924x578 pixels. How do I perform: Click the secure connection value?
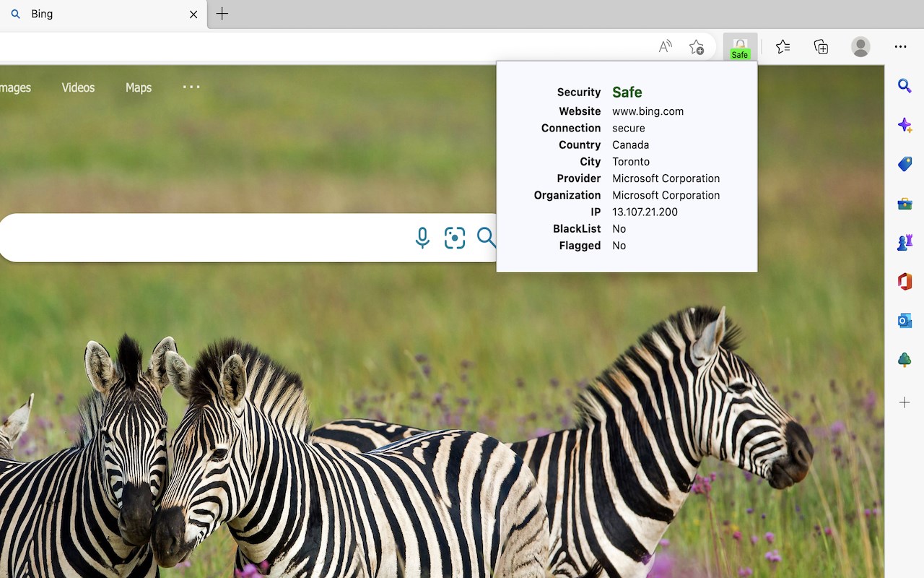[x=629, y=128]
